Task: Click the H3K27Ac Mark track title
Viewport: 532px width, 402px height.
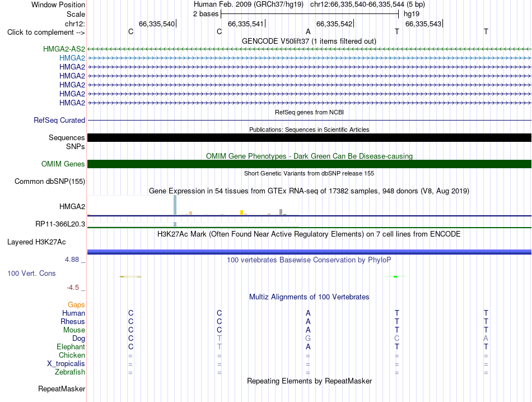Action: click(x=309, y=234)
